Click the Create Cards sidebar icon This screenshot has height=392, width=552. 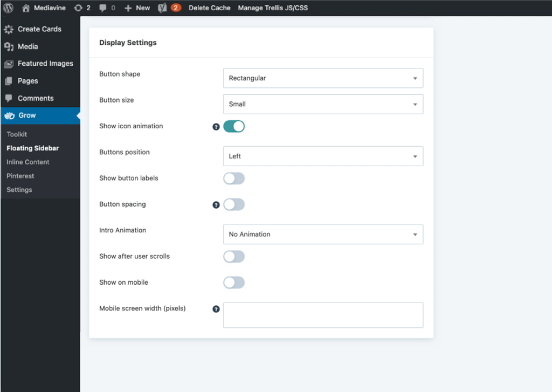pos(9,29)
